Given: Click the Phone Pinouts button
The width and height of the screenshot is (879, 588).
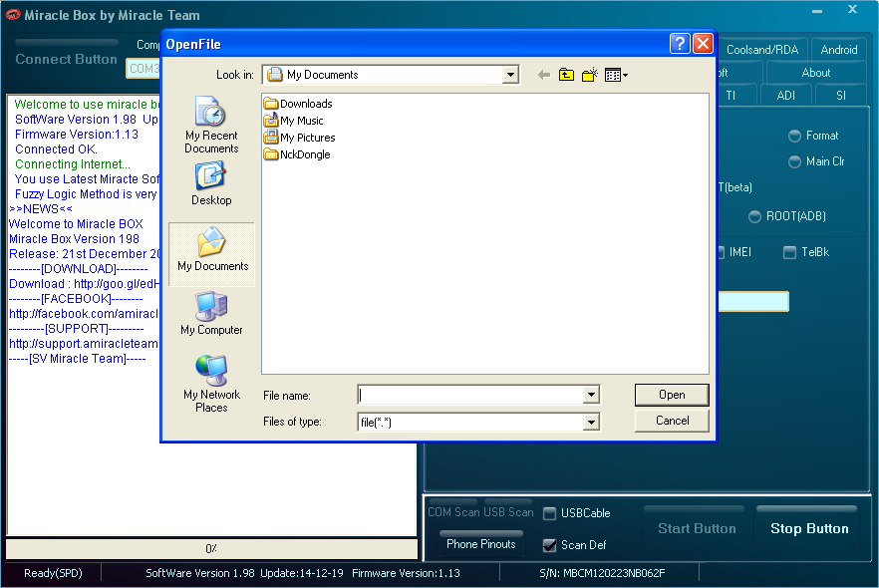Looking at the screenshot, I should click(480, 544).
